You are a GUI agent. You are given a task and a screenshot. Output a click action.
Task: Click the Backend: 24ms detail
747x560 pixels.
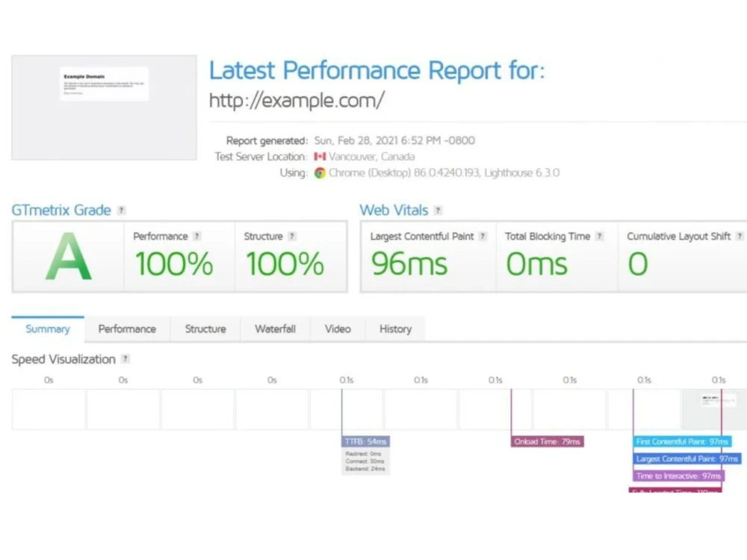pyautogui.click(x=365, y=469)
